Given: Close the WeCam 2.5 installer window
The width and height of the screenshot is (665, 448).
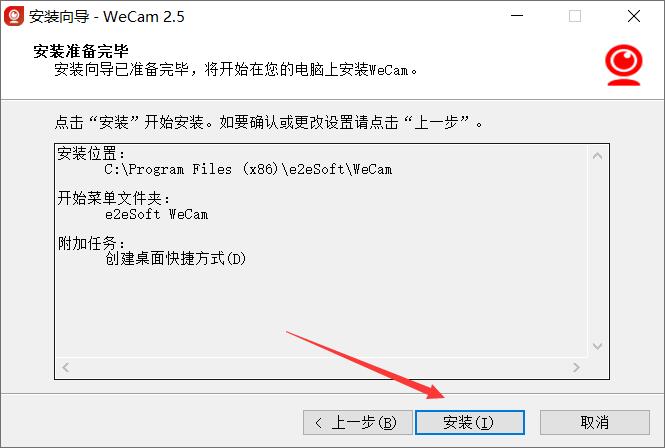Looking at the screenshot, I should click(x=634, y=16).
